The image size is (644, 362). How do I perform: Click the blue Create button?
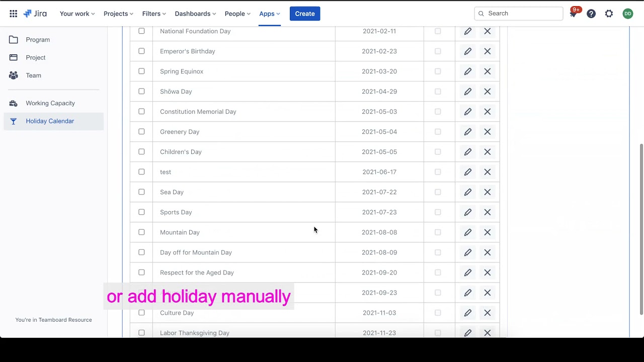point(305,14)
